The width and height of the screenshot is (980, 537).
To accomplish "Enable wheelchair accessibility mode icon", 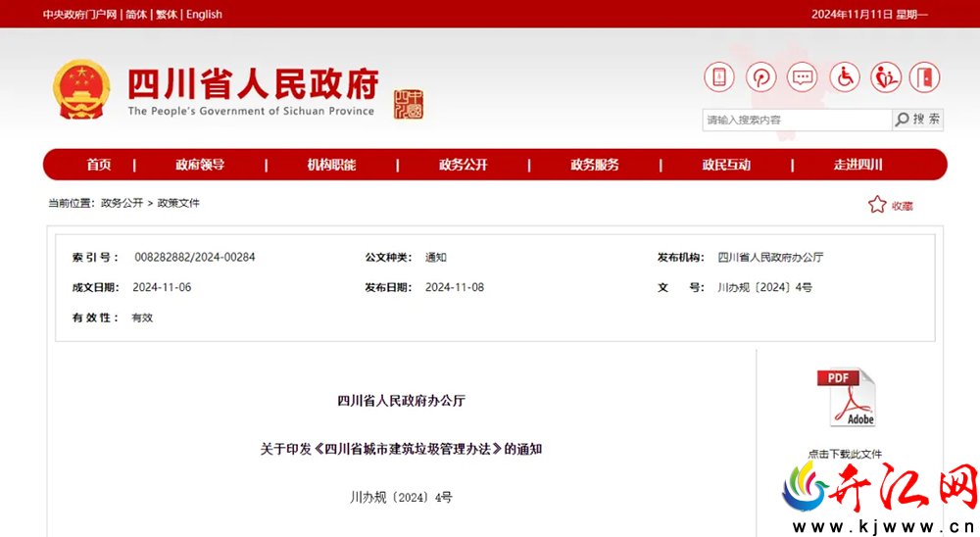I will click(845, 77).
